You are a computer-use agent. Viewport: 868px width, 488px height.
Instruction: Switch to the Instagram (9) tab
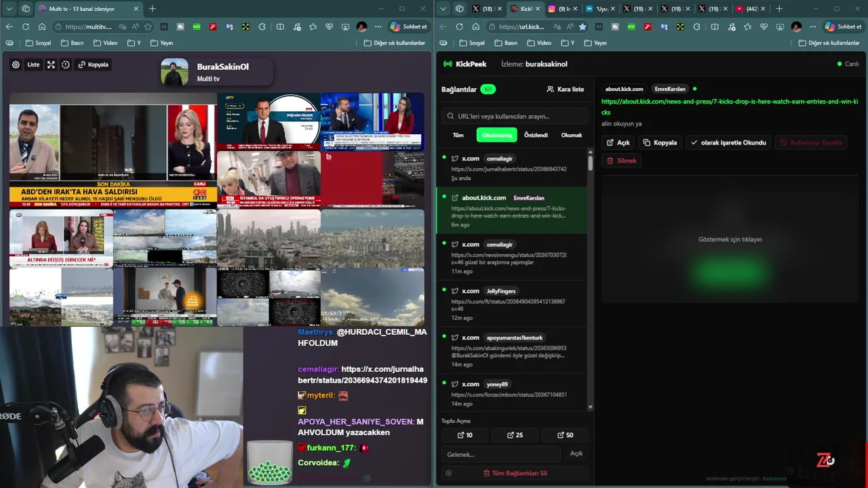562,9
